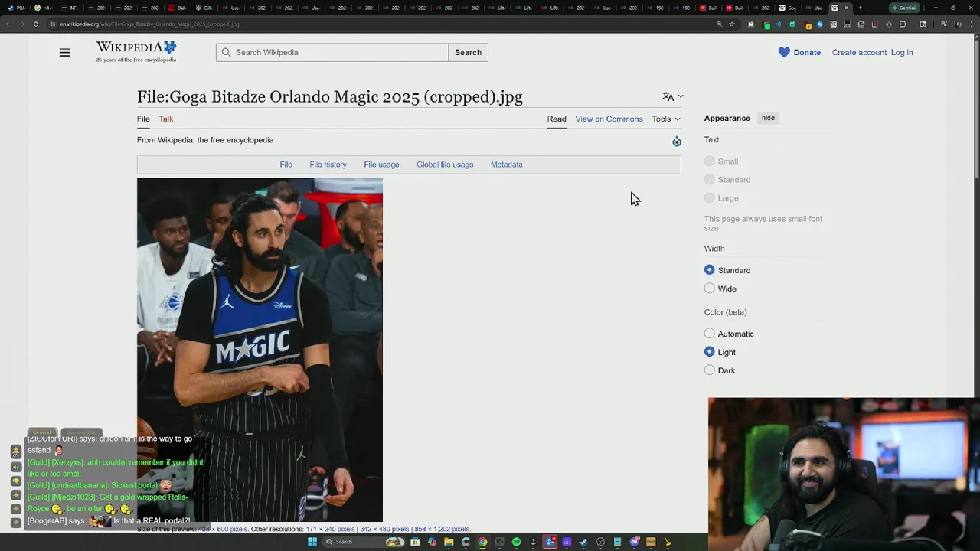The height and width of the screenshot is (551, 980).
Task: Click the zoom magnifier icon in address bar
Action: click(719, 24)
